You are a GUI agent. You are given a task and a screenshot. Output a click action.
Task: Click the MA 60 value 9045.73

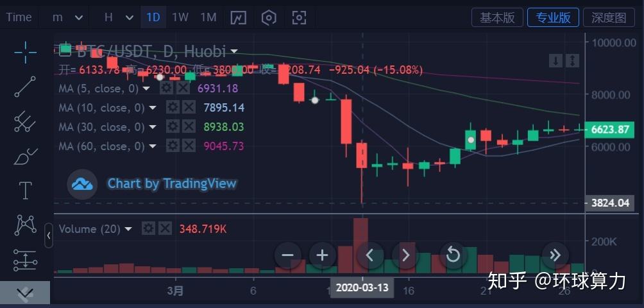point(224,146)
